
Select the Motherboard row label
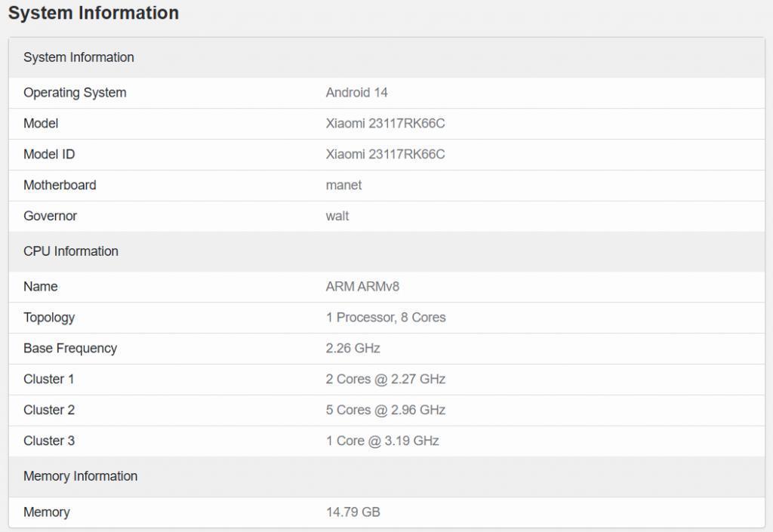[60, 186]
